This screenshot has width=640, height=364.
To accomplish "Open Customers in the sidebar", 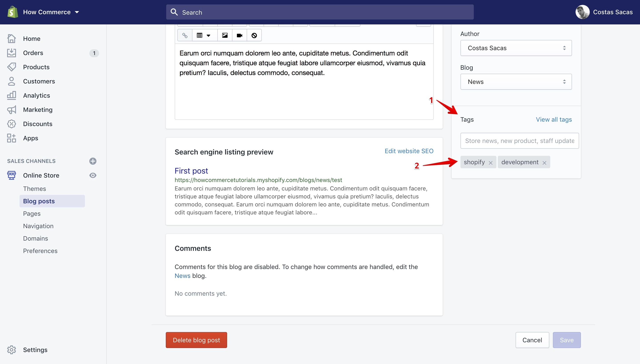I will 39,81.
